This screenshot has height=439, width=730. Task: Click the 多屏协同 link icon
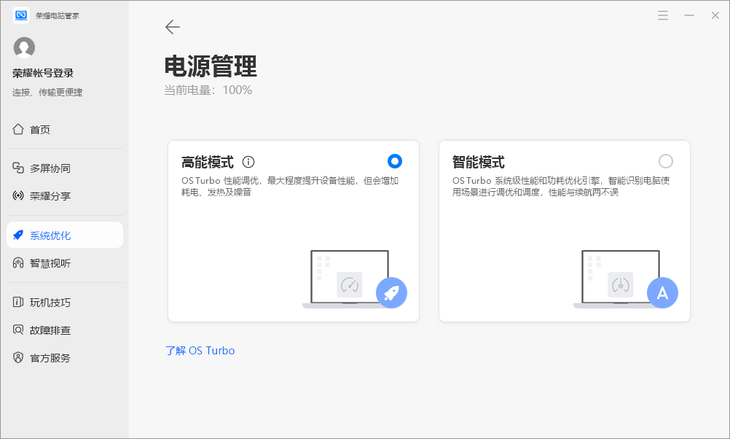click(18, 168)
